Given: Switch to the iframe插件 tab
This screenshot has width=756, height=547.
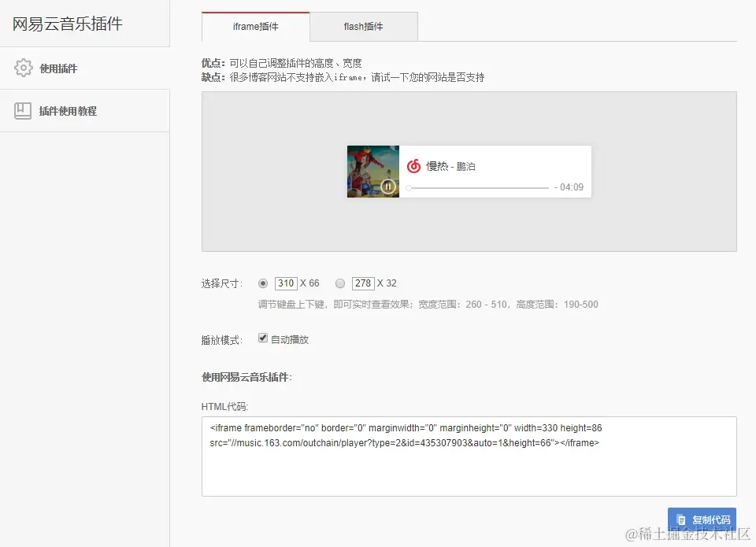Looking at the screenshot, I should (x=255, y=27).
